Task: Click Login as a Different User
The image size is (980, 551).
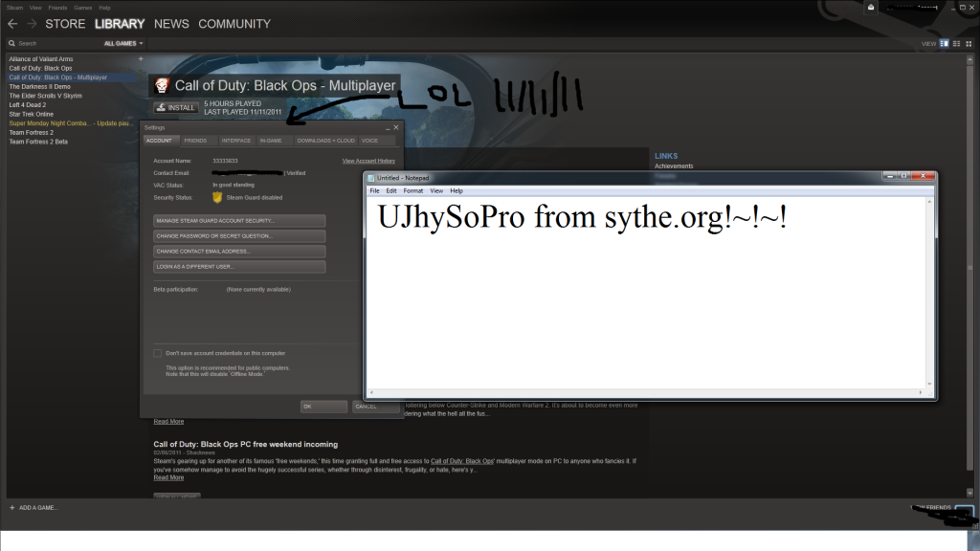Action: [239, 267]
